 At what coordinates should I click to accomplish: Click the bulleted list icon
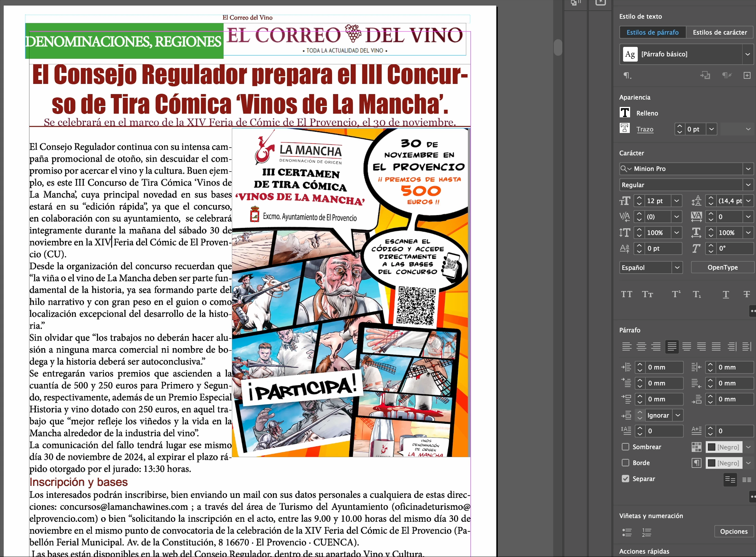coord(627,532)
